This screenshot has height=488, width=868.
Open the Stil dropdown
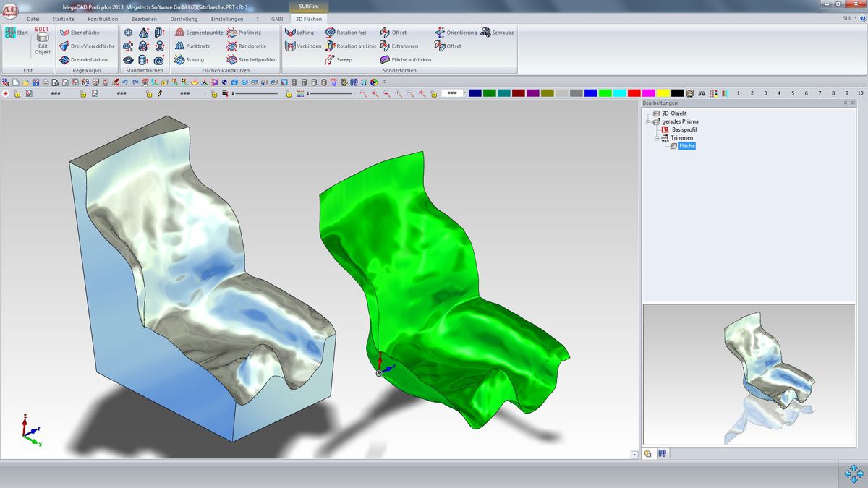point(848,18)
